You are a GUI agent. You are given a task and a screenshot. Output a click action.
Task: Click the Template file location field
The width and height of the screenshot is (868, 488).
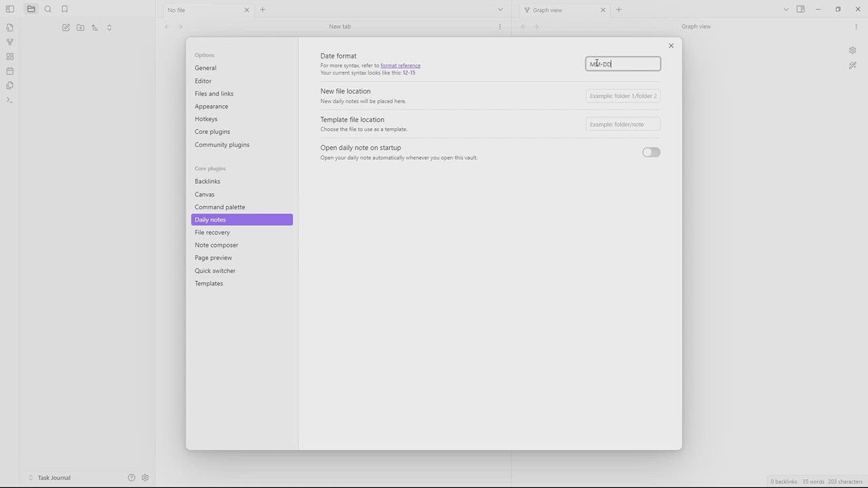pyautogui.click(x=623, y=124)
